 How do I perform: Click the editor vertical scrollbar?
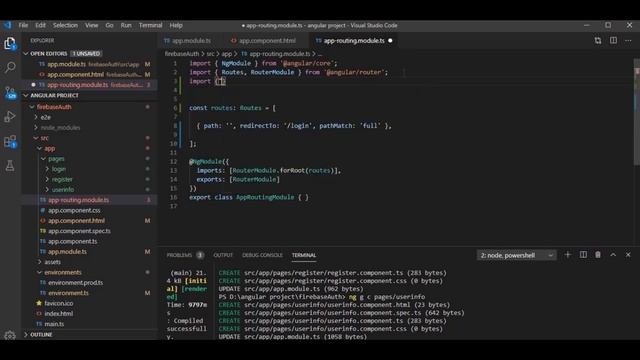[x=637, y=112]
